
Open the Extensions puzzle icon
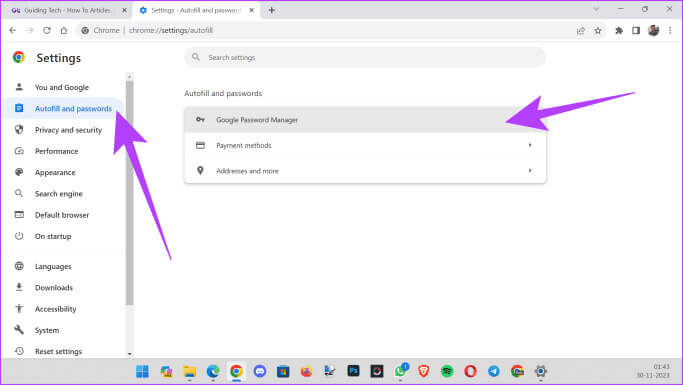(619, 30)
